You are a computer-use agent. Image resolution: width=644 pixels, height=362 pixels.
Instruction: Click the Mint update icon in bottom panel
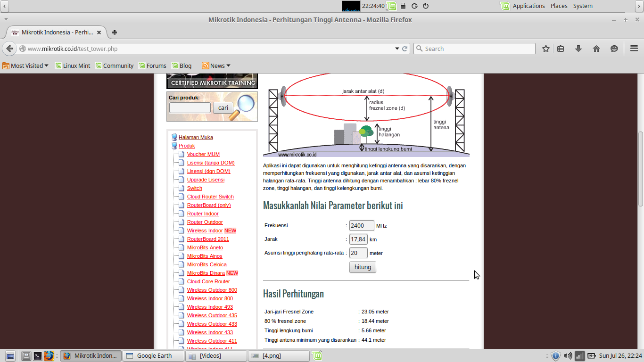click(317, 356)
